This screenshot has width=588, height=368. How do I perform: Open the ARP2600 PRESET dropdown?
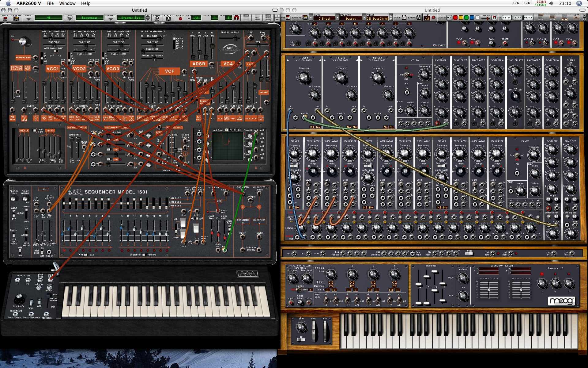110,19
